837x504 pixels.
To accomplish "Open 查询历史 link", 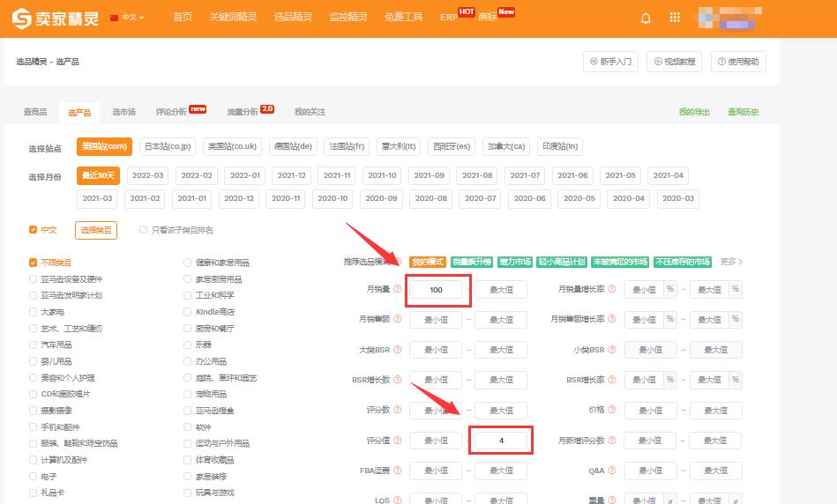I will point(743,112).
